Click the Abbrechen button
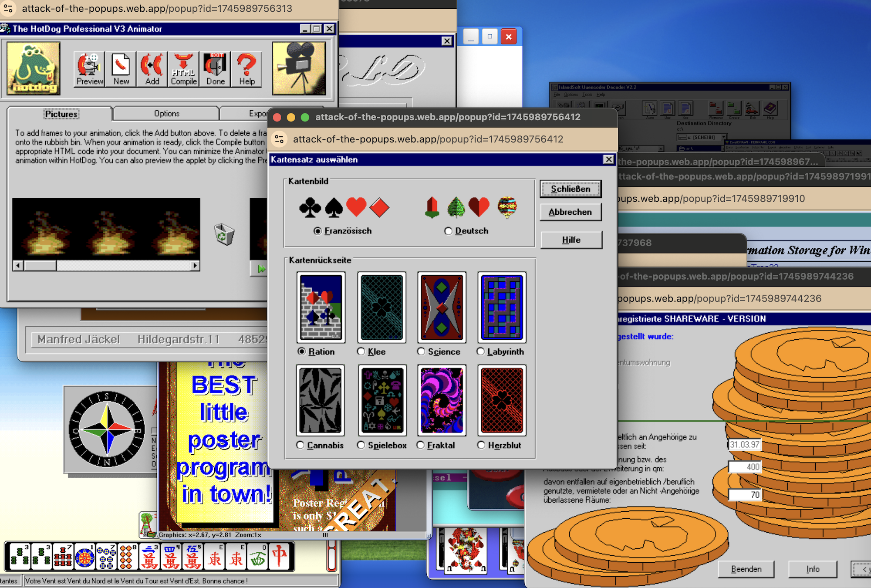 571,212
